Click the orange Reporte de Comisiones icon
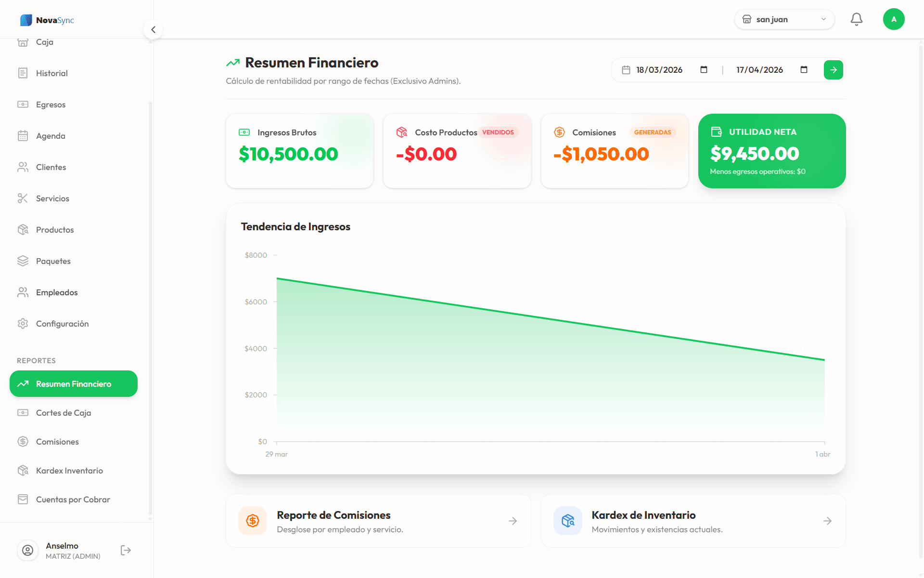924x578 pixels. coord(253,521)
